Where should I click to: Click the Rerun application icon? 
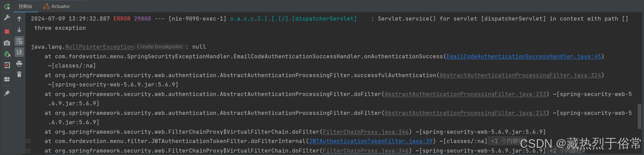tap(7, 6)
